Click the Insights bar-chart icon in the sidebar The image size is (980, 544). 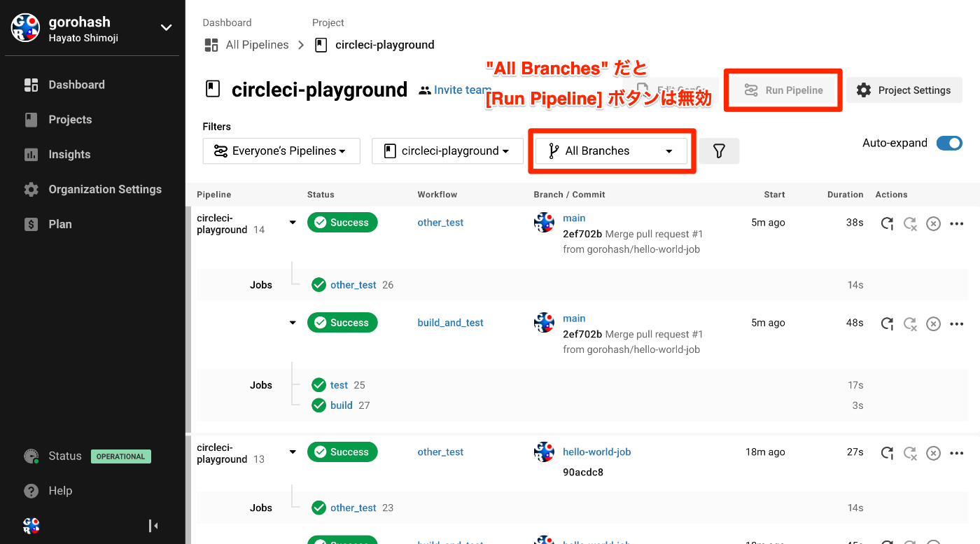click(31, 155)
